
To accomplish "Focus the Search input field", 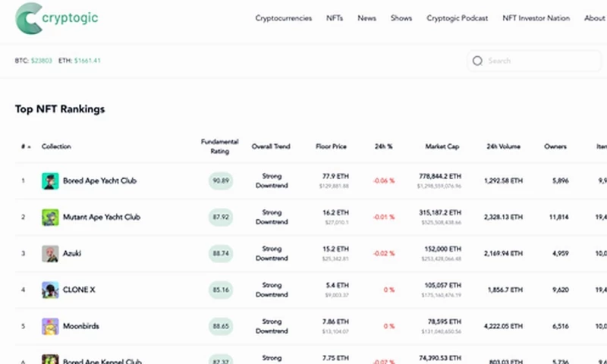I will (x=534, y=61).
